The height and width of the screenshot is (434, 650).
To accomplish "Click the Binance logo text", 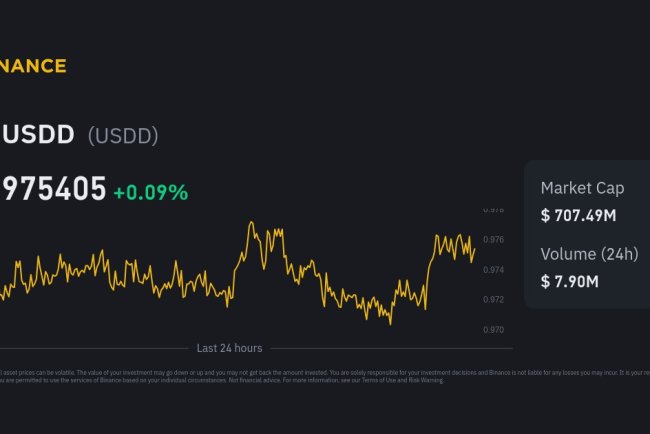I will point(33,66).
